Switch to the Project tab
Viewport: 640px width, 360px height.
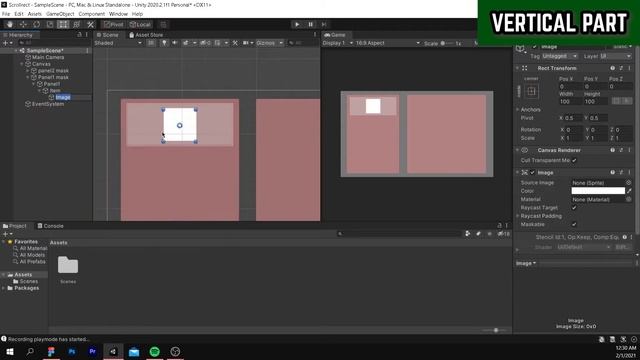point(15,226)
